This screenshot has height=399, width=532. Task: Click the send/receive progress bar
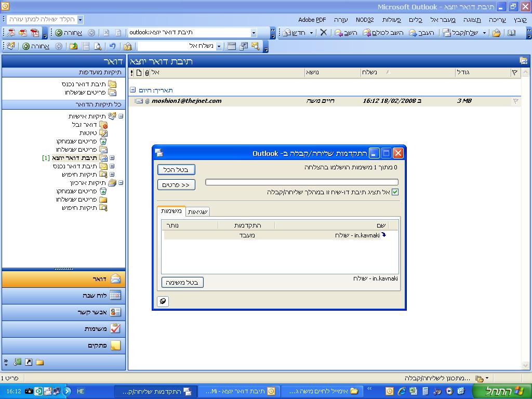pyautogui.click(x=302, y=182)
